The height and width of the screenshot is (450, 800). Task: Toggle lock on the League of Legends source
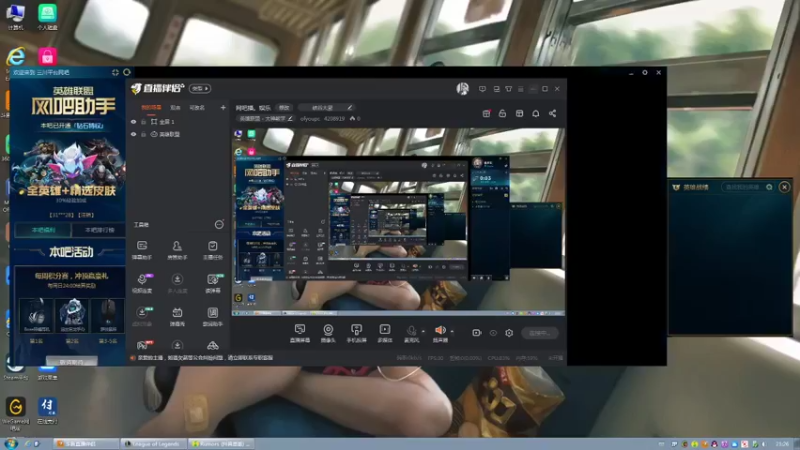point(143,134)
